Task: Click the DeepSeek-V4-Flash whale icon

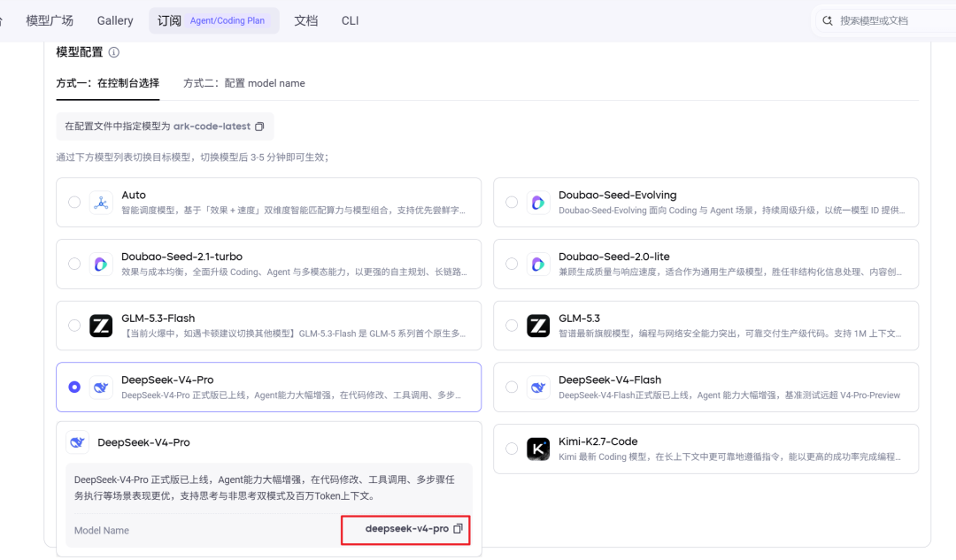Action: [538, 387]
